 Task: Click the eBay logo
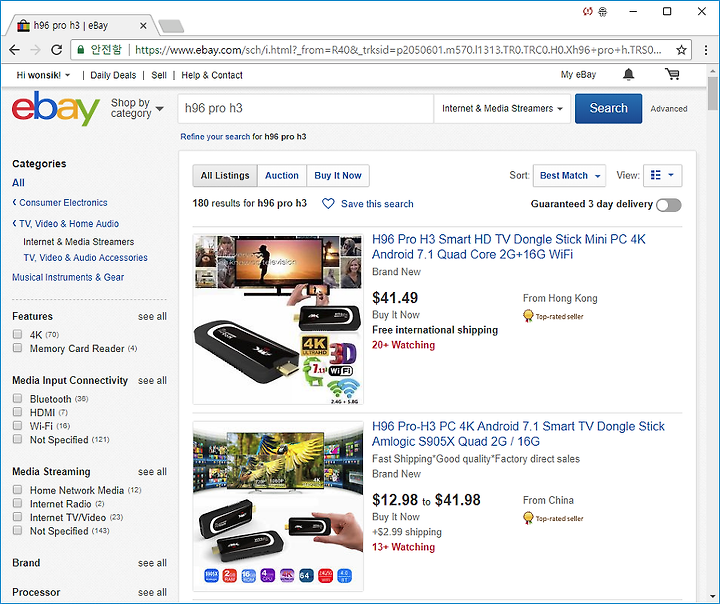(x=56, y=108)
